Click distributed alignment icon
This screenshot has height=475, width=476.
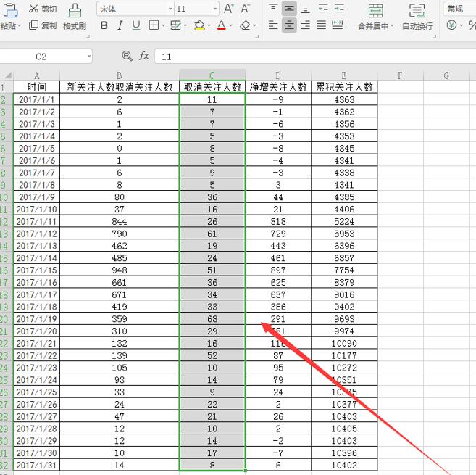pyautogui.click(x=338, y=25)
